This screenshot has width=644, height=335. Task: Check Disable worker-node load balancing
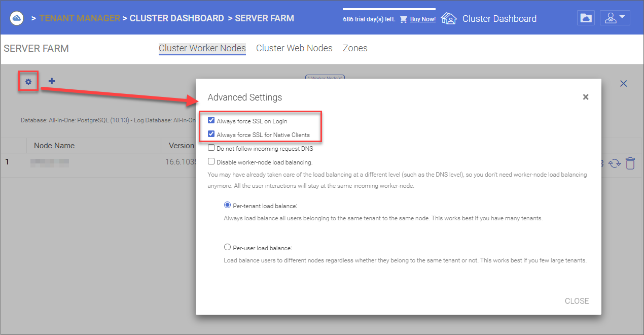211,162
